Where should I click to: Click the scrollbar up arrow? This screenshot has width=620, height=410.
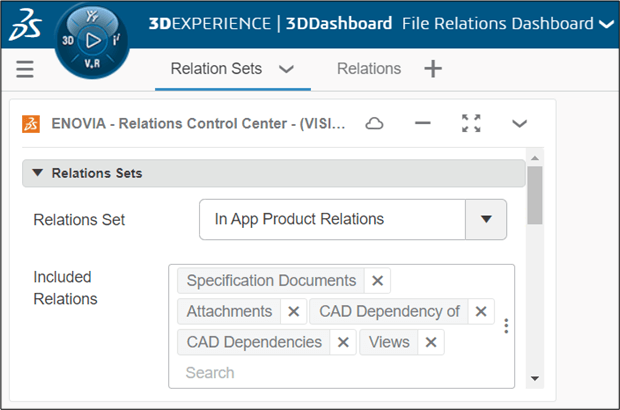(x=535, y=158)
